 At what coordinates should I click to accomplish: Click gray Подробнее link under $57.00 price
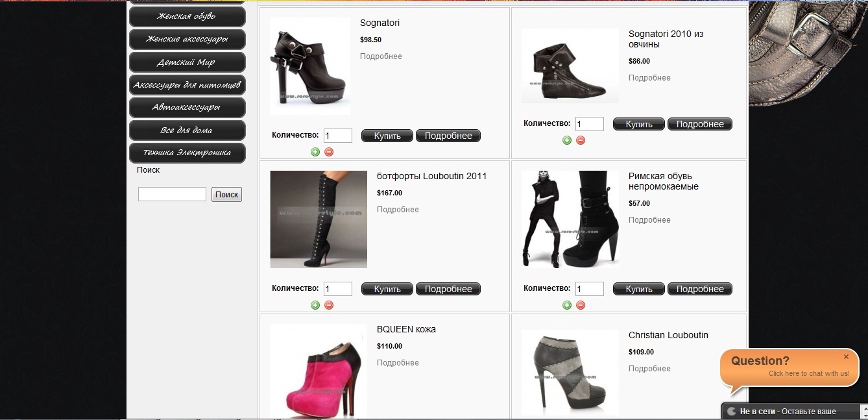click(649, 220)
